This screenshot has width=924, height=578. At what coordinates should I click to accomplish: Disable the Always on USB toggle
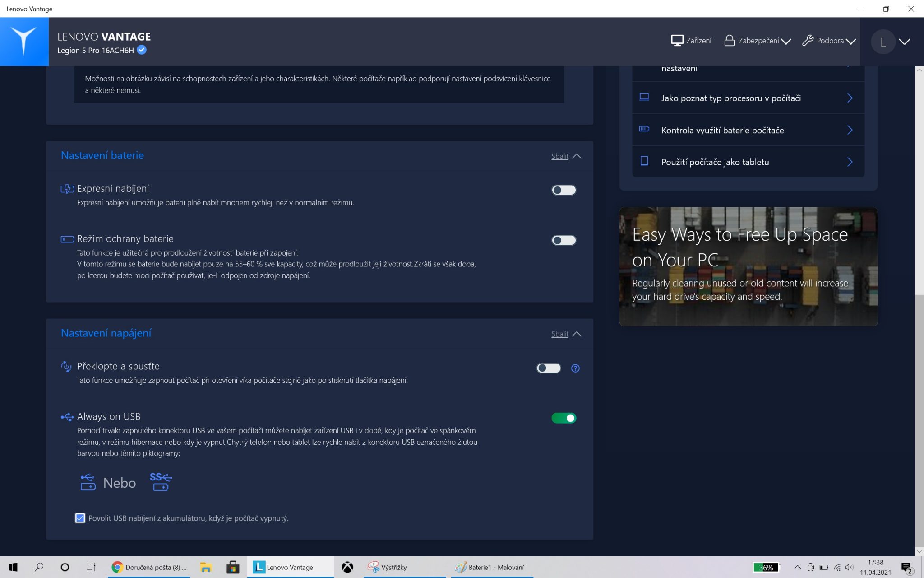[x=564, y=418]
